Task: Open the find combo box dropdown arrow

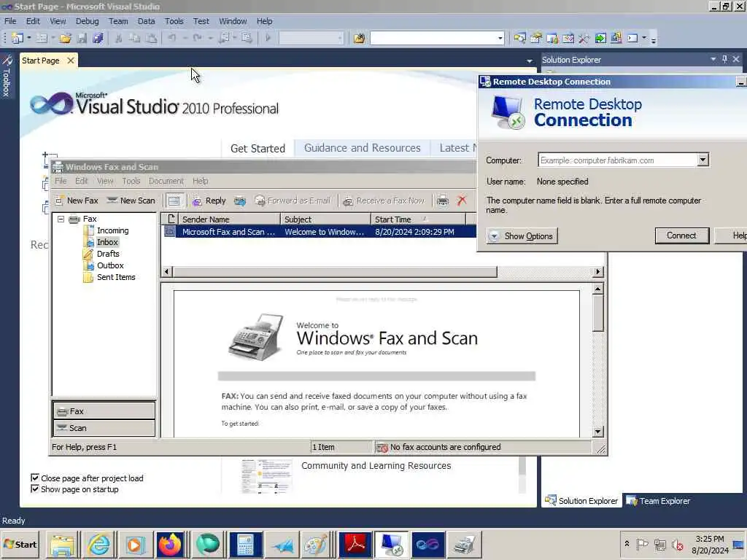Action: pos(500,38)
